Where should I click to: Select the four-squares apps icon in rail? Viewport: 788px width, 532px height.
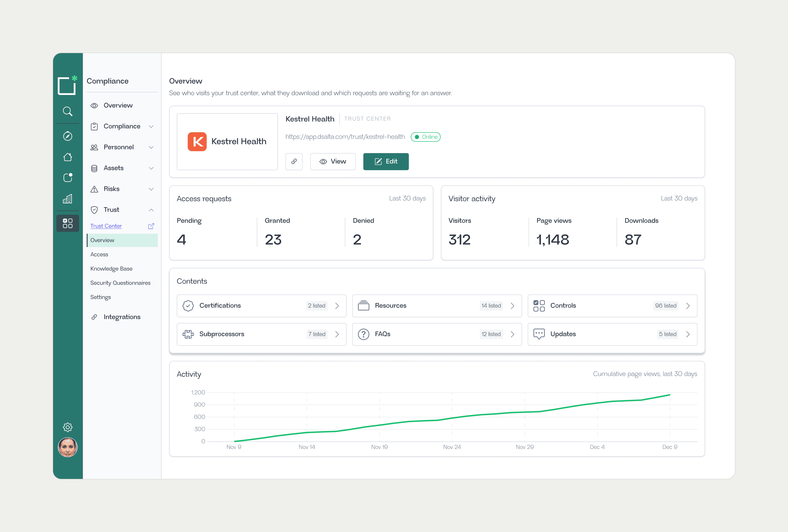[x=68, y=223]
